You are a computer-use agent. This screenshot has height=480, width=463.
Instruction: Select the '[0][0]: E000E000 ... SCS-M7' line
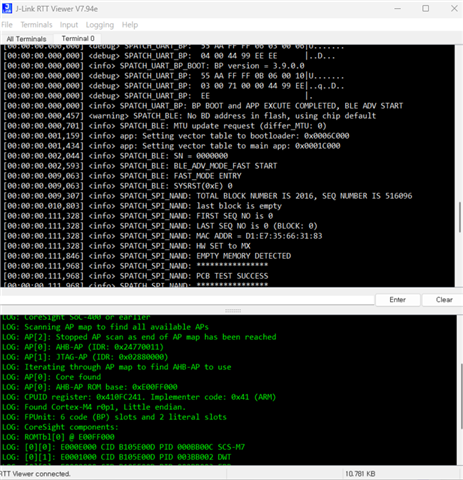pos(123,447)
